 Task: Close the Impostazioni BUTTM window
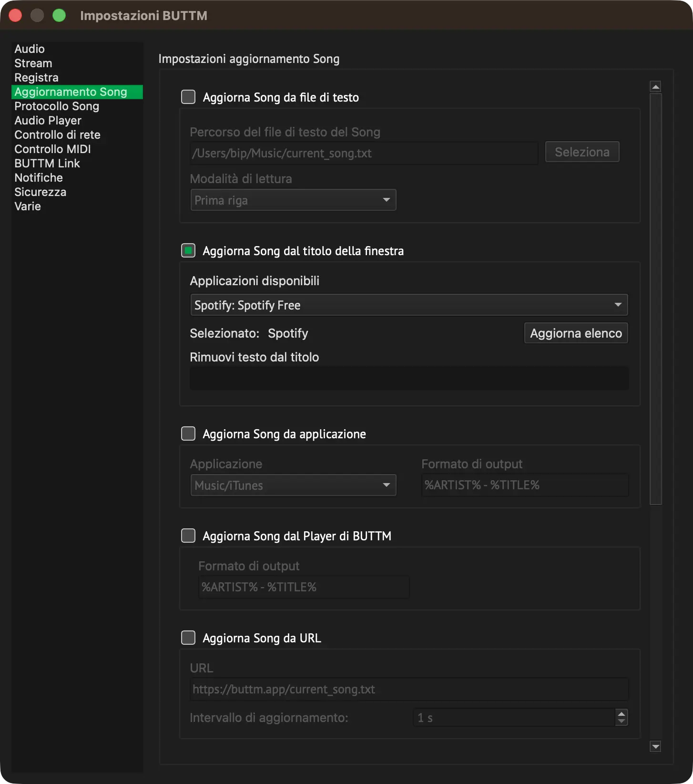[15, 15]
